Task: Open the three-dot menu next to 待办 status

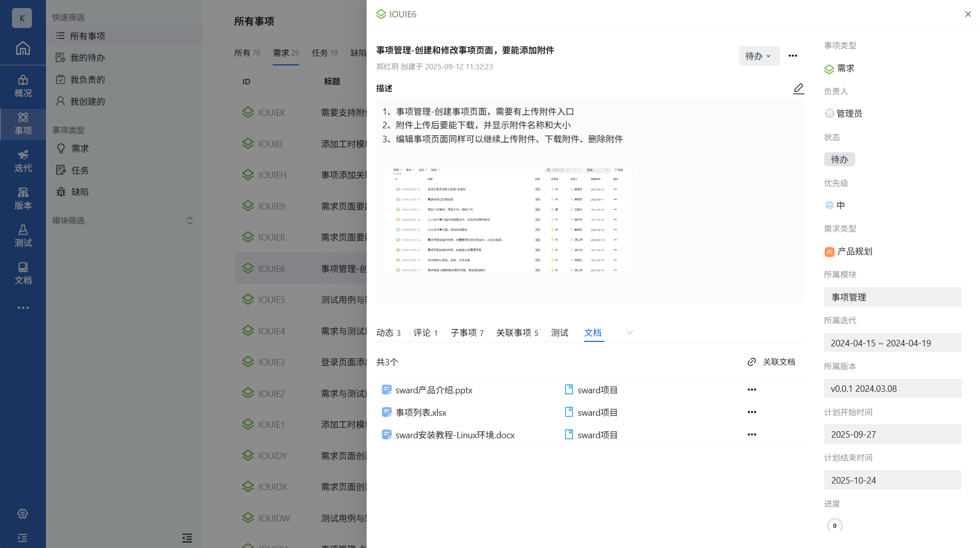Action: 793,56
